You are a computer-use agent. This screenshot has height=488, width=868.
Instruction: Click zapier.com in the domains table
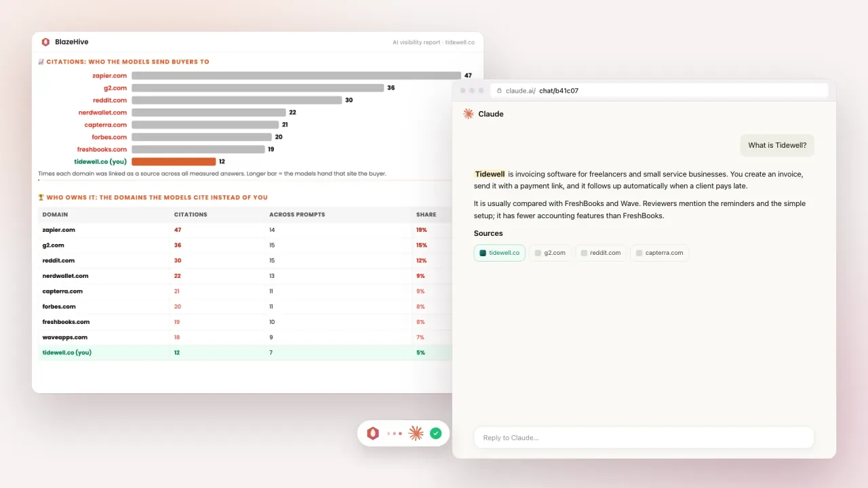(x=58, y=230)
